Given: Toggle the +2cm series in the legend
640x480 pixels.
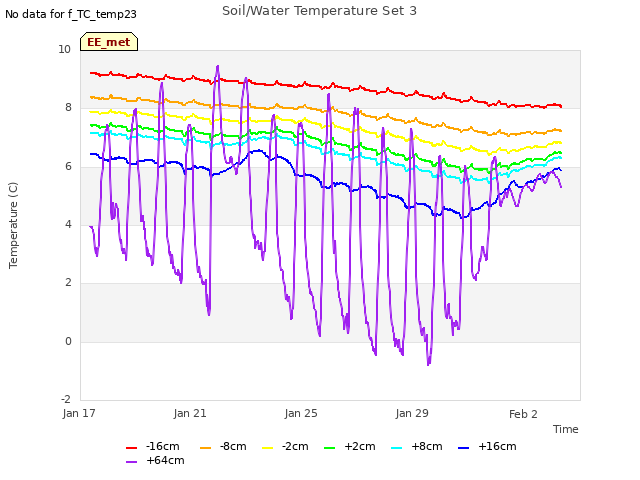Looking at the screenshot, I should 350,447.
